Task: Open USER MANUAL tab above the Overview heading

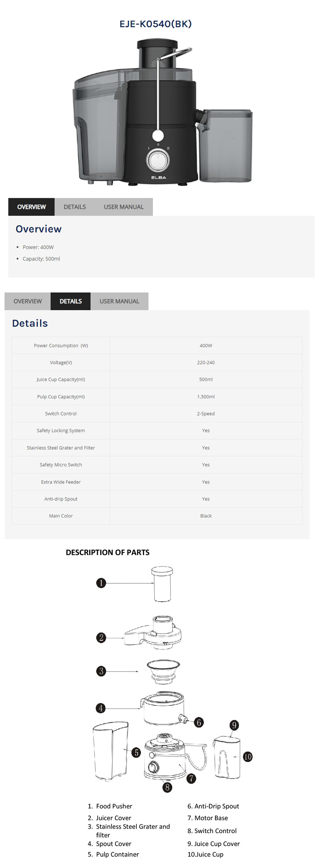Action: (124, 207)
